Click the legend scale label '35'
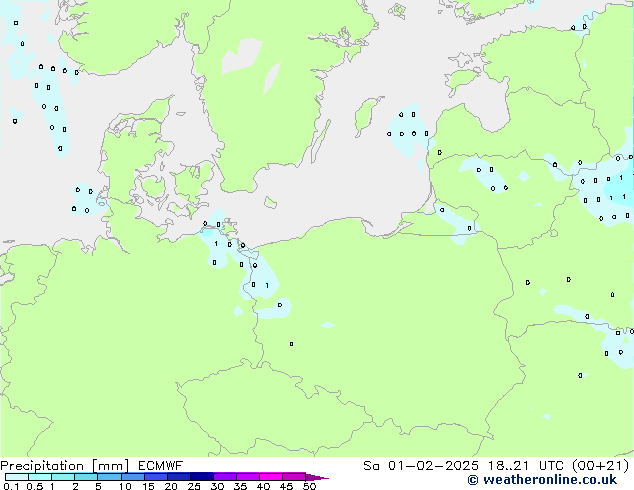Image resolution: width=634 pixels, height=490 pixels. click(240, 486)
